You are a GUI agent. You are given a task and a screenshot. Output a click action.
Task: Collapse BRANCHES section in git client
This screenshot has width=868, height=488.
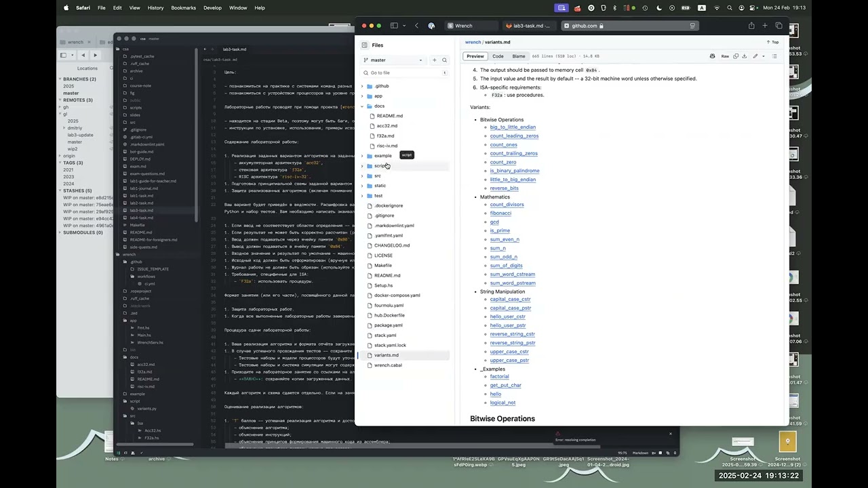click(x=60, y=79)
